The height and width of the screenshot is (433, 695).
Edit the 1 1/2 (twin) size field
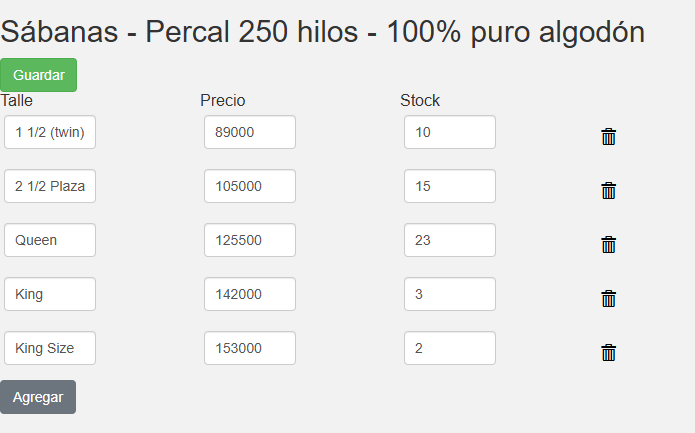(x=50, y=132)
